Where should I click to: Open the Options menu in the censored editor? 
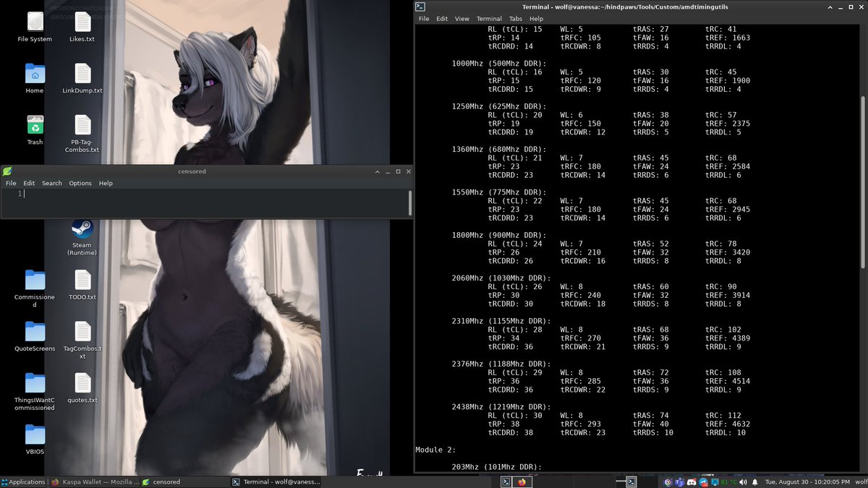[80, 184]
